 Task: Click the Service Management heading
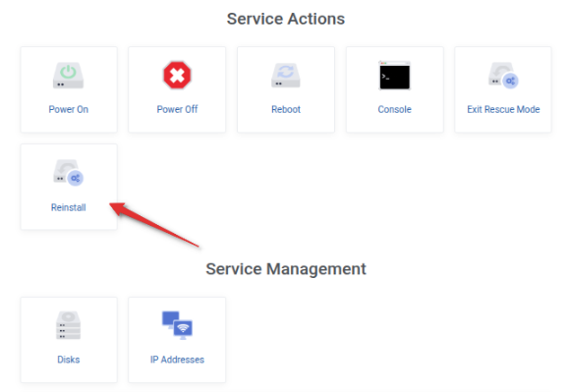(x=286, y=269)
